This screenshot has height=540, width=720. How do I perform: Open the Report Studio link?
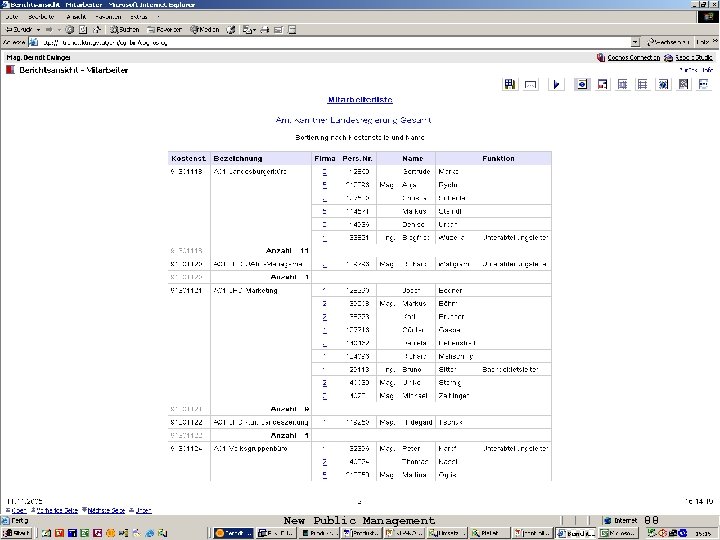(x=694, y=57)
